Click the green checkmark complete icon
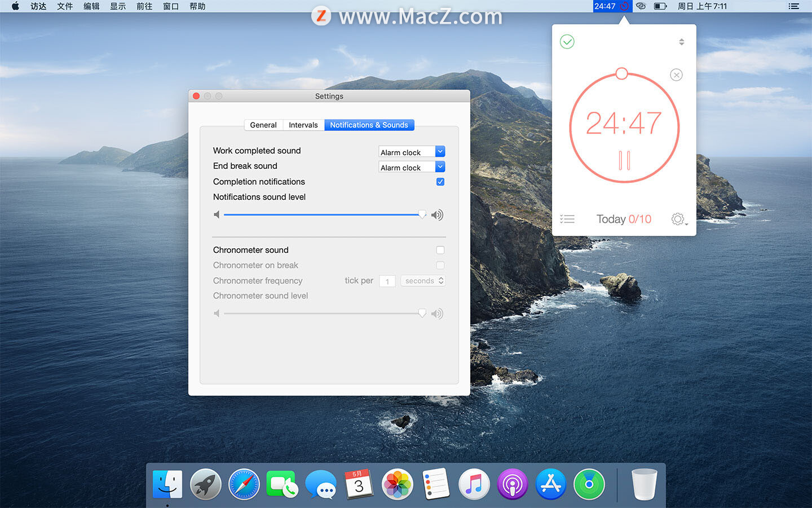 pyautogui.click(x=567, y=42)
